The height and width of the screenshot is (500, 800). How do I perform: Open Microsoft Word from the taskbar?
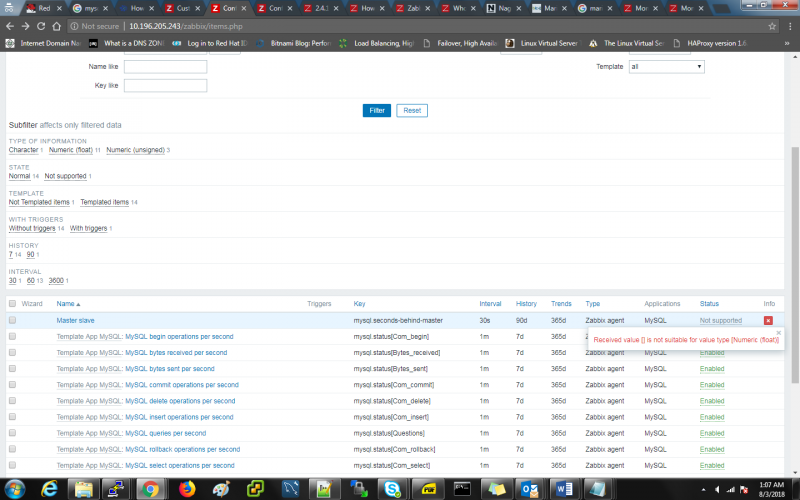pos(564,489)
